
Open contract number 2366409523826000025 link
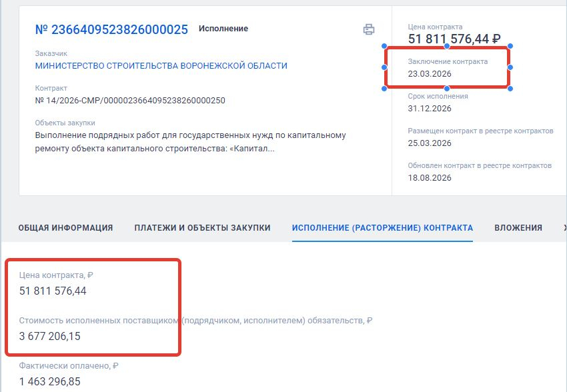coord(111,29)
